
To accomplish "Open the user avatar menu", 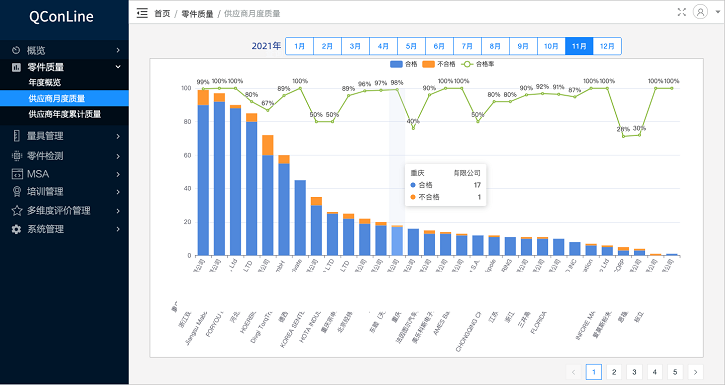I will click(700, 12).
